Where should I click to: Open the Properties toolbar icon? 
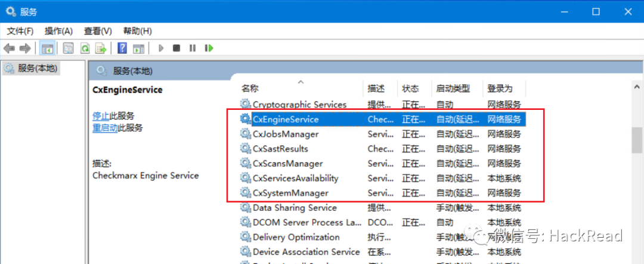[x=68, y=48]
